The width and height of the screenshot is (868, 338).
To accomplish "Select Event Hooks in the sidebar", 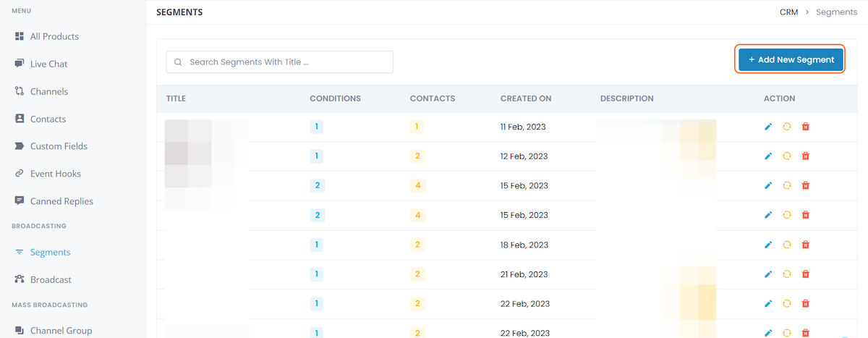I will coord(55,174).
